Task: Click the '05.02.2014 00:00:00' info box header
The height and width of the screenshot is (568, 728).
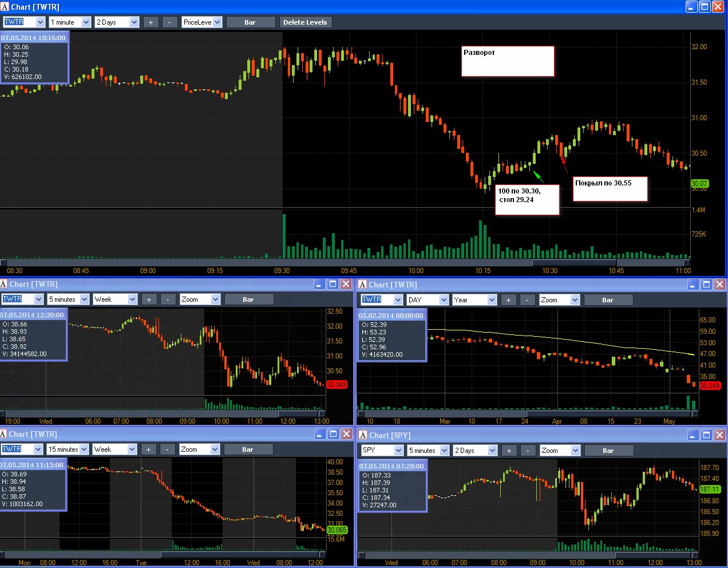Action: tap(391, 315)
